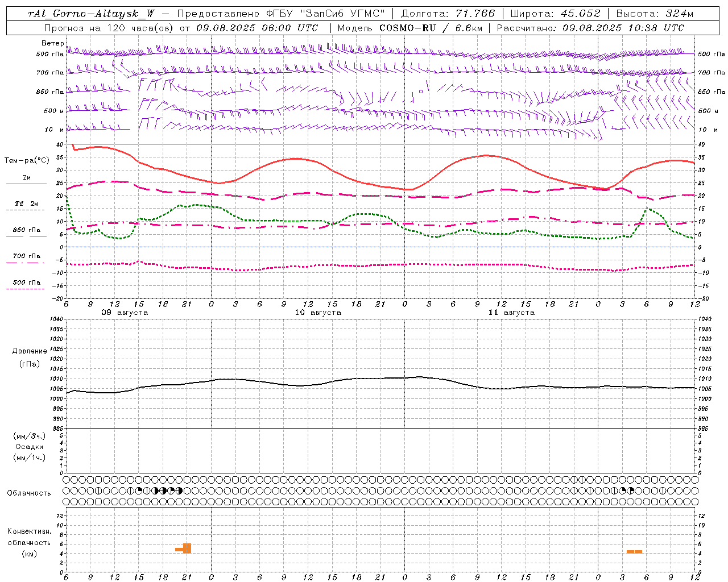Click the forecast start 09.08.2025 06:00 UTC
The width and height of the screenshot is (728, 582).
coord(257,28)
